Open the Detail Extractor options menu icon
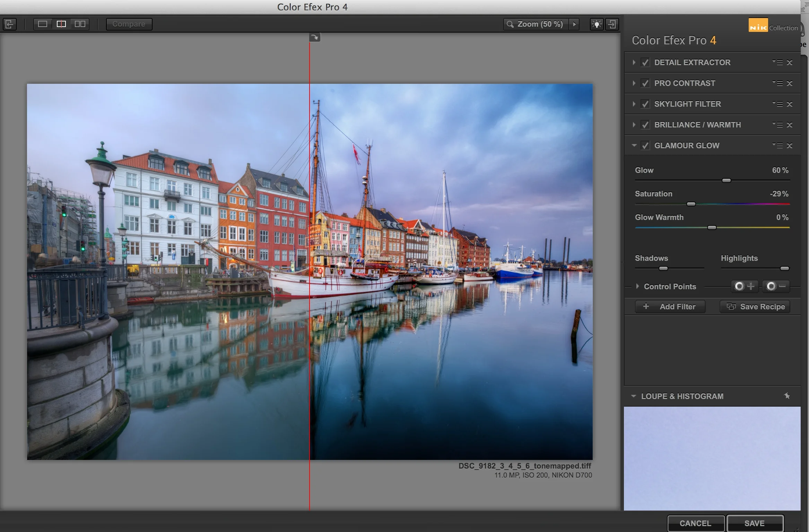Viewport: 809px width, 532px height. pos(777,62)
